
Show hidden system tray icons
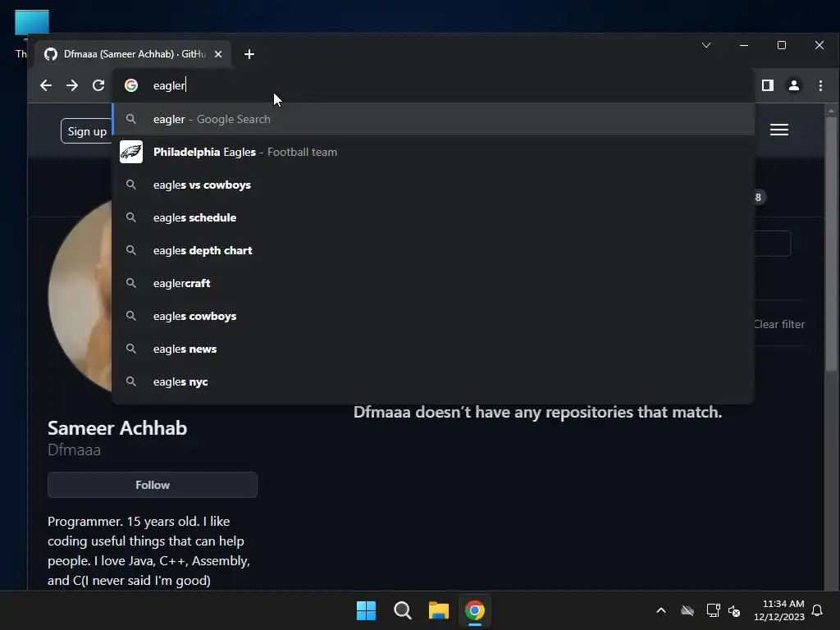pos(661,610)
